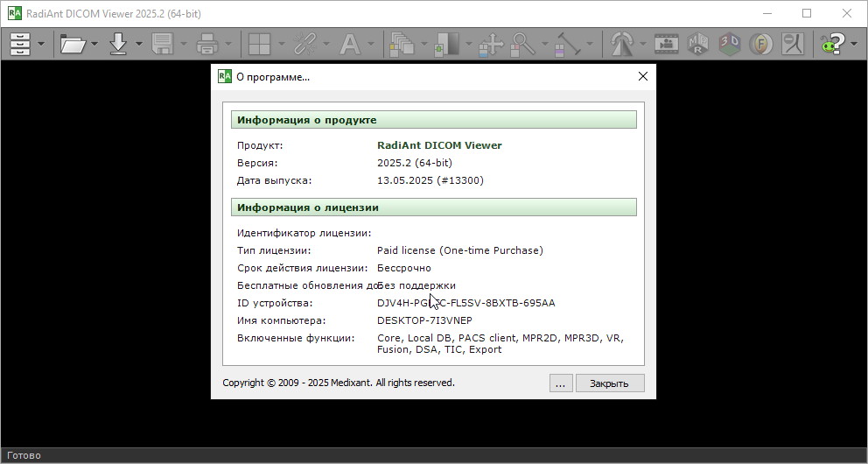
Task: Expand the printer dropdown arrow
Action: (x=228, y=44)
